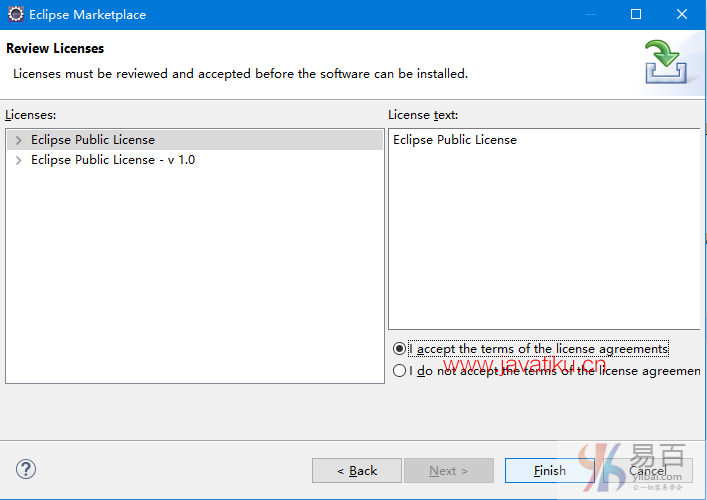Click the help question mark icon
The width and height of the screenshot is (707, 500).
(x=26, y=469)
